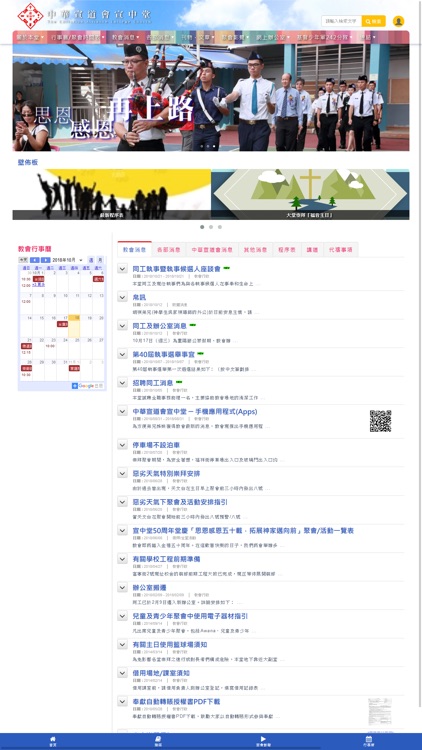Open the 同工執事暨執事候選人座談會 article link
Screen dimensions: 422x750
(177, 269)
